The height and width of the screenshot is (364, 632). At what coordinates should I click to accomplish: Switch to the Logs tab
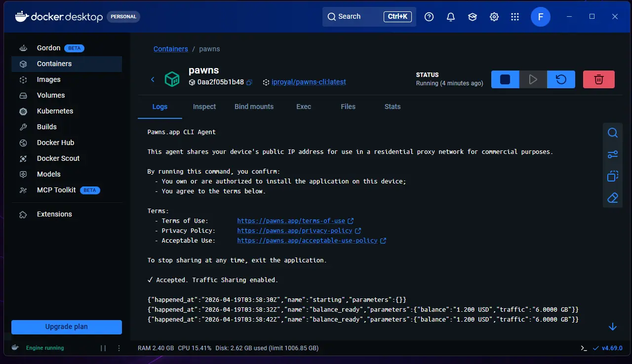(160, 107)
